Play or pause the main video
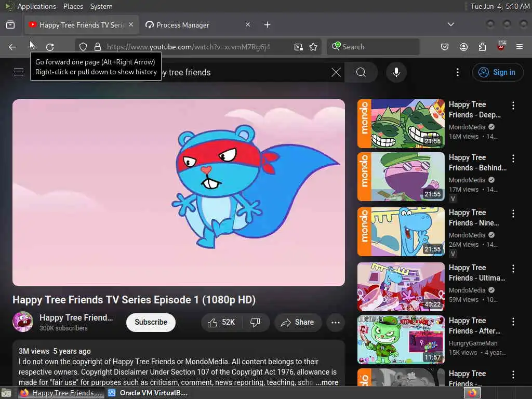This screenshot has height=399, width=532. [179, 193]
